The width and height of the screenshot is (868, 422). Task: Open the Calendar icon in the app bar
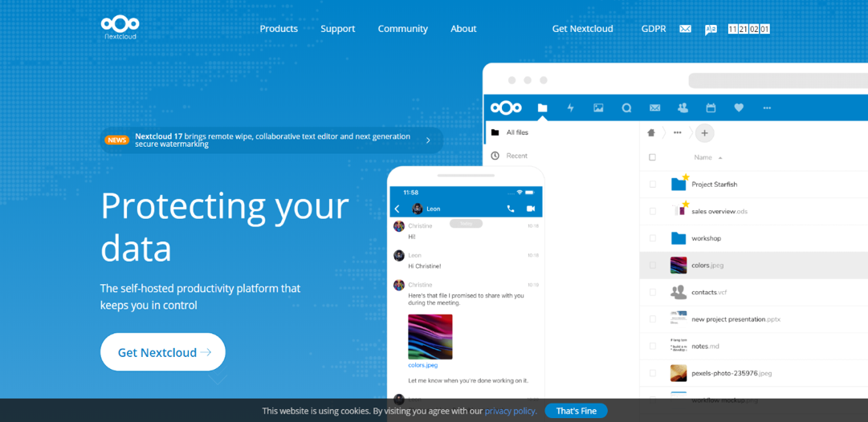point(711,108)
